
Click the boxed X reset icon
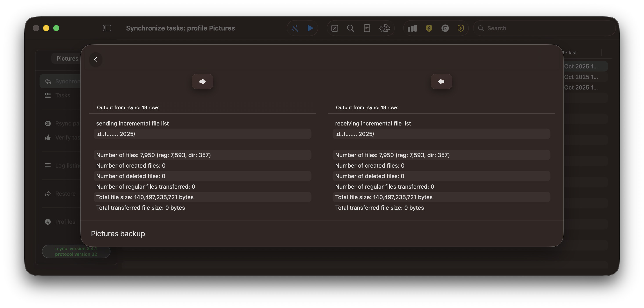pyautogui.click(x=335, y=28)
